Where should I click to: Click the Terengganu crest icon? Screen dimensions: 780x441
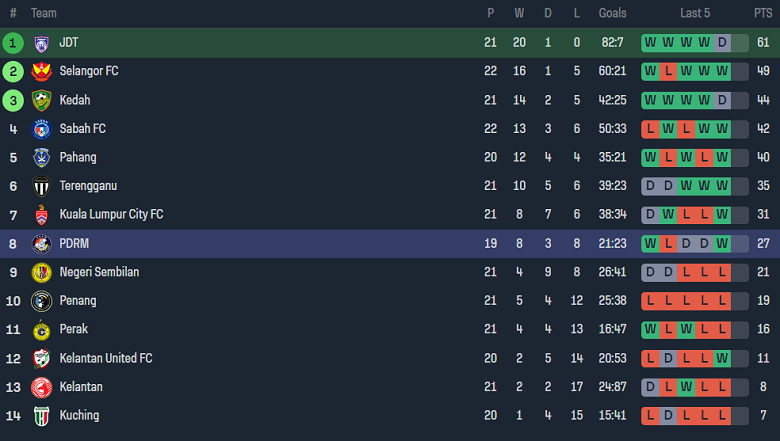click(x=41, y=186)
